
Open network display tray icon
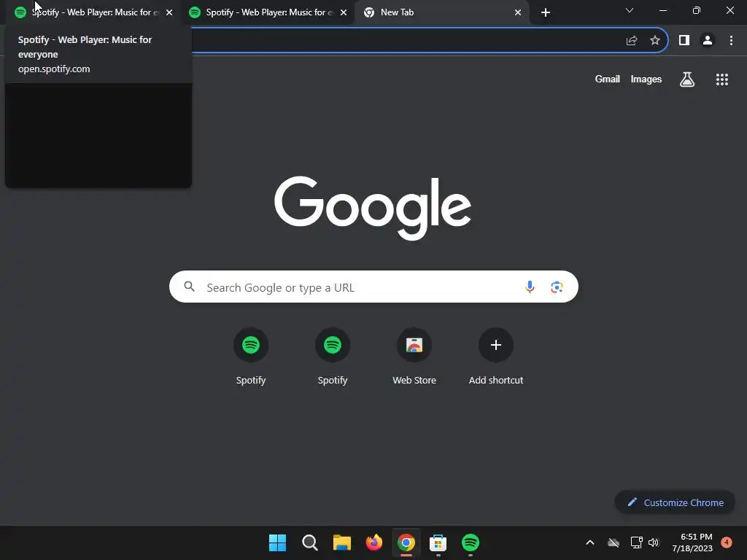point(636,542)
